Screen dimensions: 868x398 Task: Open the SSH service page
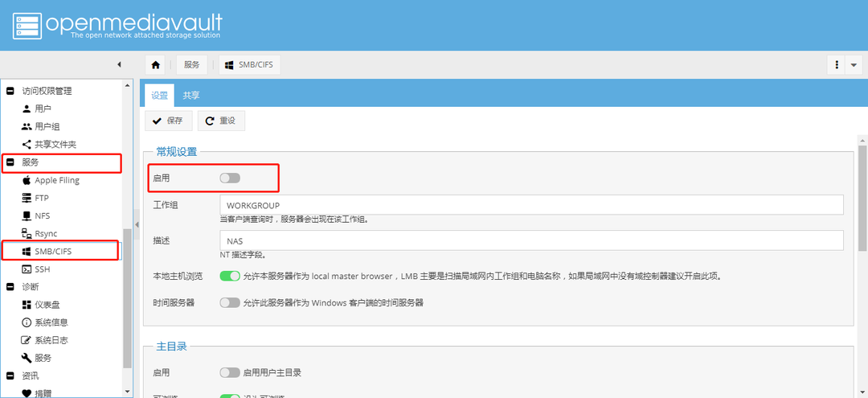coord(42,269)
